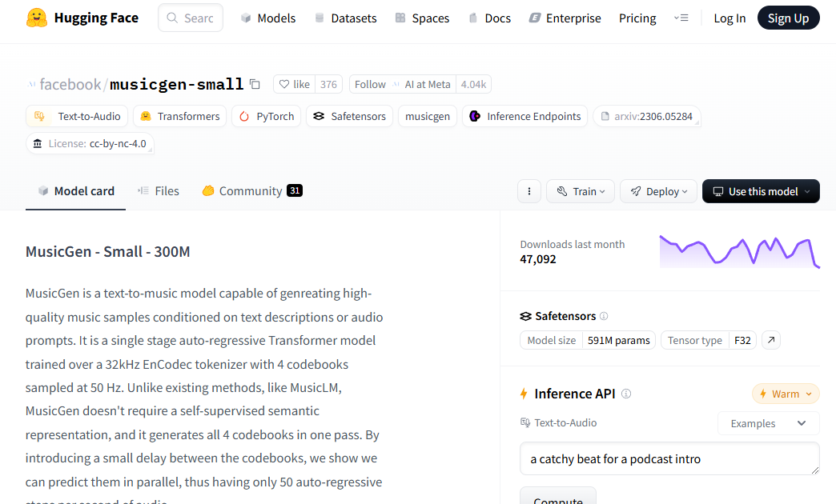
Task: Open the Pricing page
Action: click(637, 18)
